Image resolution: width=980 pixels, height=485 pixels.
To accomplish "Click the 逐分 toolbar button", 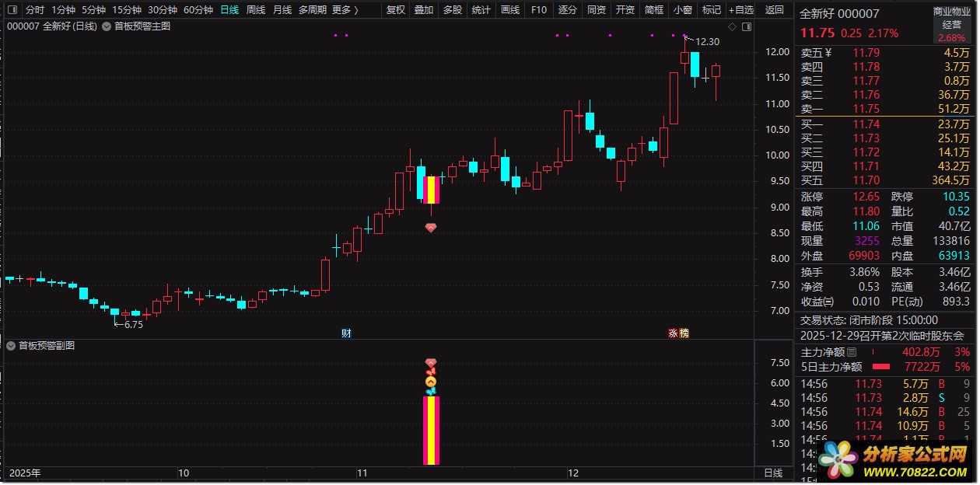I will [568, 10].
